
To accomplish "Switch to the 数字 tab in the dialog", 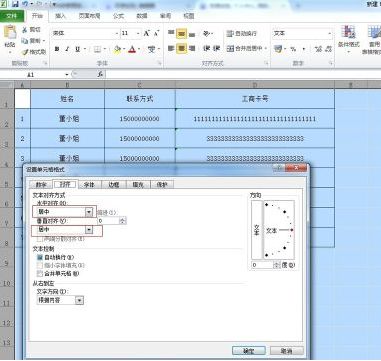I will coord(41,185).
